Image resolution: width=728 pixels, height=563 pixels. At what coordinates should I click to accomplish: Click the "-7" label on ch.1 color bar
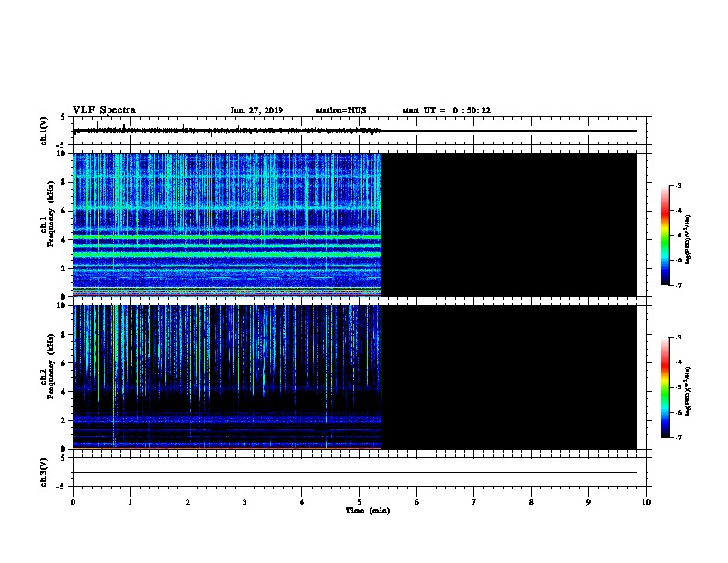(677, 285)
